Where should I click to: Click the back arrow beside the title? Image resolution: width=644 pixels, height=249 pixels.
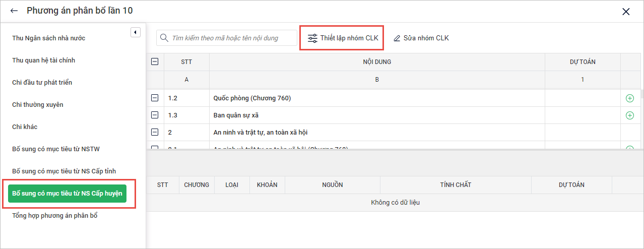click(x=14, y=11)
